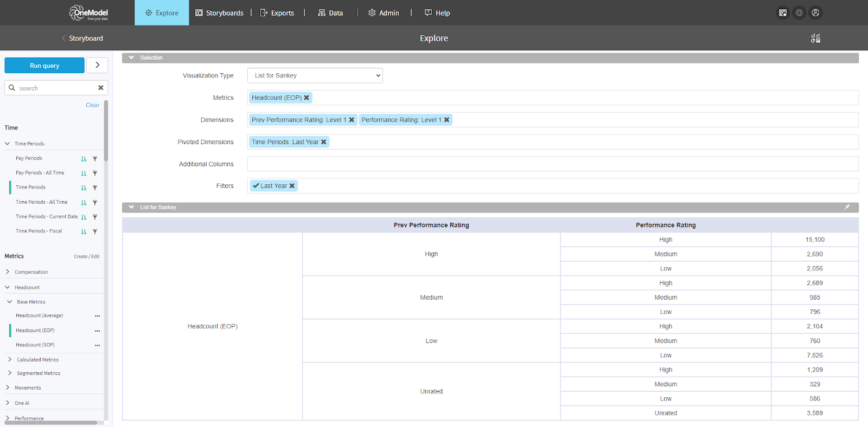868x427 pixels.
Task: Go back to Storyboard
Action: point(82,38)
